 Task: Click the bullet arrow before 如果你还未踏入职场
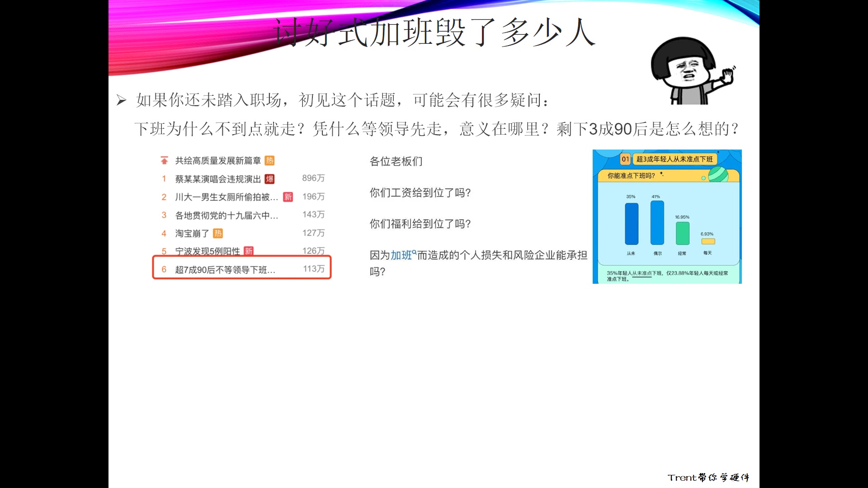tap(121, 100)
